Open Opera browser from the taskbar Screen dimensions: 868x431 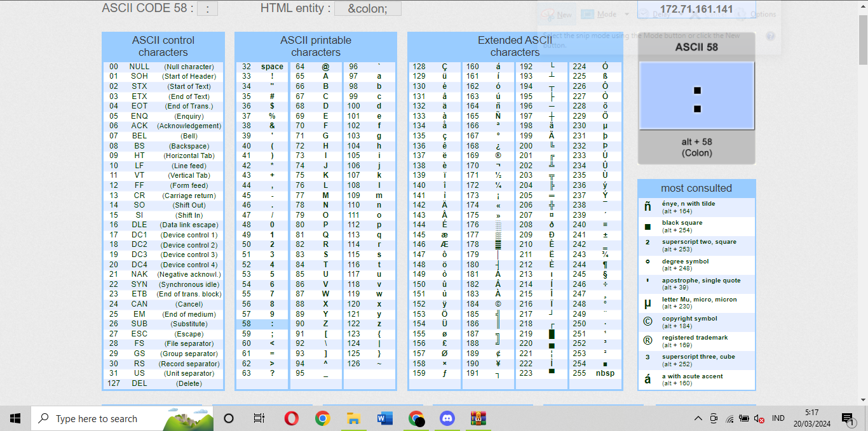click(x=291, y=418)
